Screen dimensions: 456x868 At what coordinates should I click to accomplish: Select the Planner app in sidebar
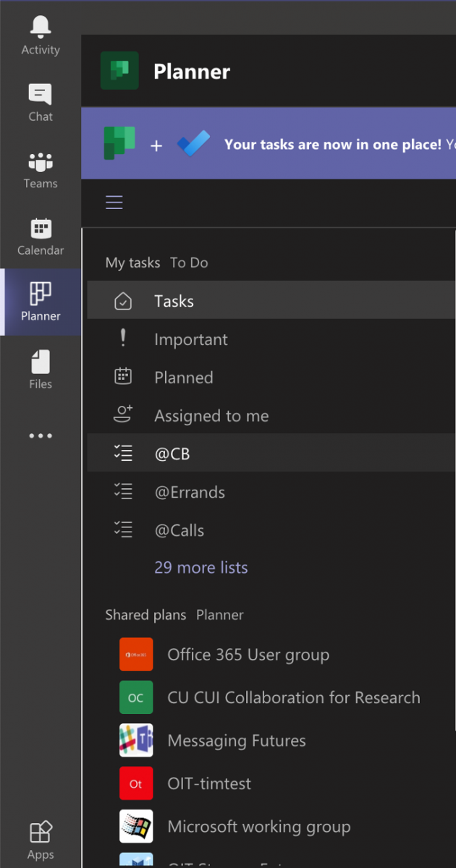41,302
